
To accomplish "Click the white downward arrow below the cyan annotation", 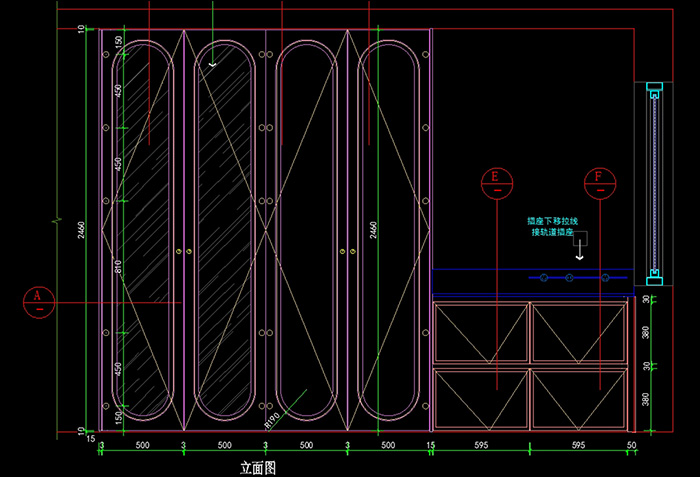I will [x=577, y=252].
